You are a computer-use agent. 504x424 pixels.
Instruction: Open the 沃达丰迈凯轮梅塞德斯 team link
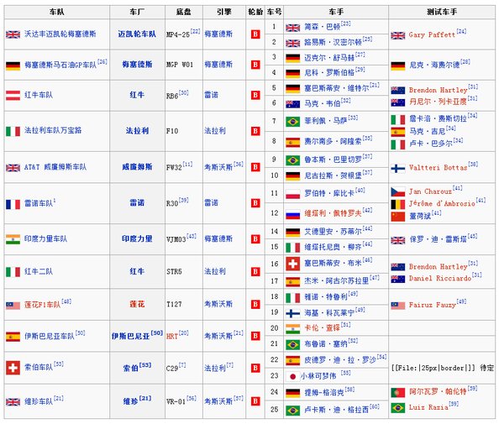(x=60, y=34)
